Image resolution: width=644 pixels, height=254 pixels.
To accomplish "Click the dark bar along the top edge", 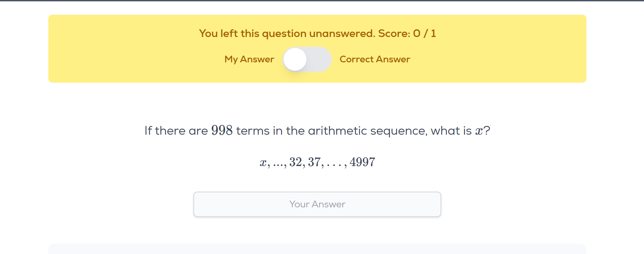I will 322,1.
